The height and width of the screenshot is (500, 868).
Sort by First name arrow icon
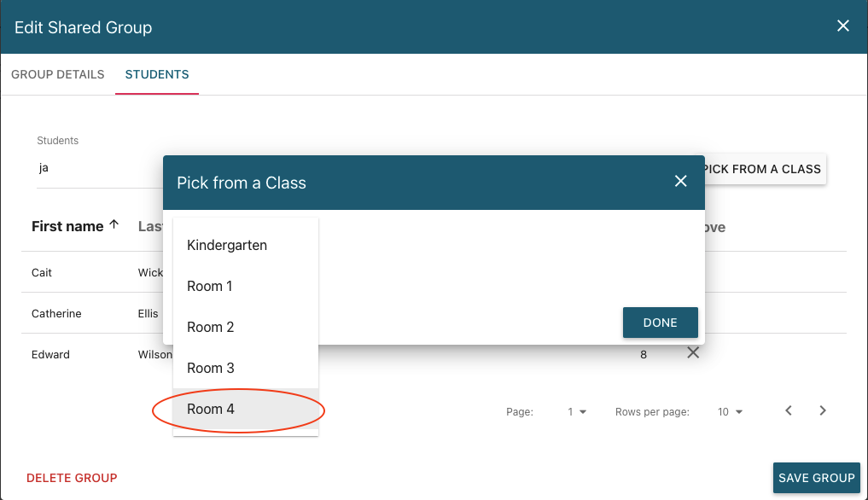pos(114,226)
